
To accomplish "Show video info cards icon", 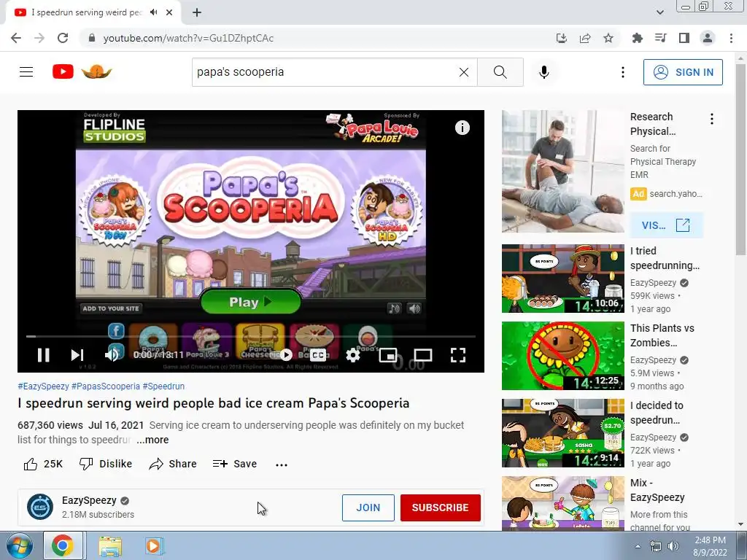I will (x=462, y=128).
